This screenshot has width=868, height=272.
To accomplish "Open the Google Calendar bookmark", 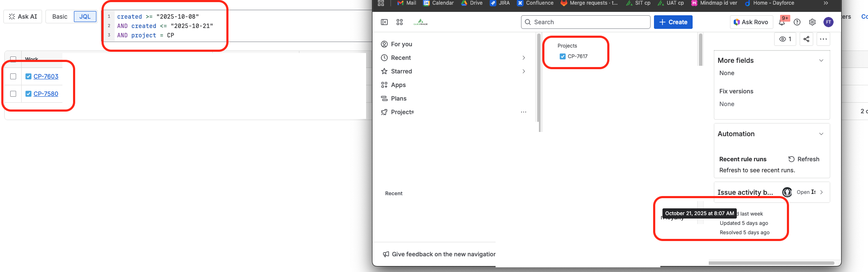I will 439,3.
